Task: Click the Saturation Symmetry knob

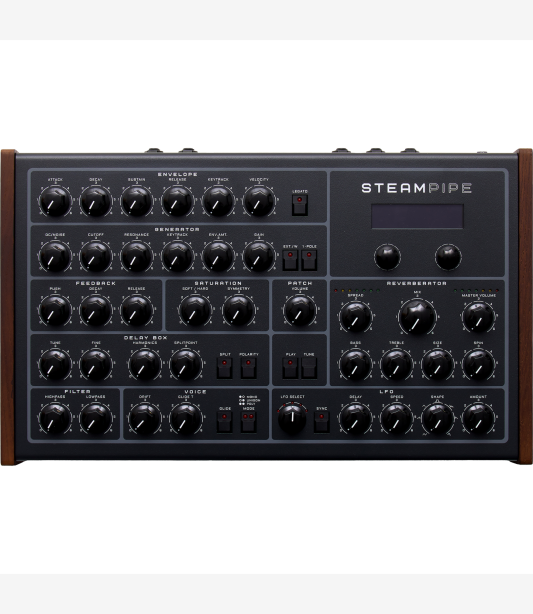Action: (238, 311)
